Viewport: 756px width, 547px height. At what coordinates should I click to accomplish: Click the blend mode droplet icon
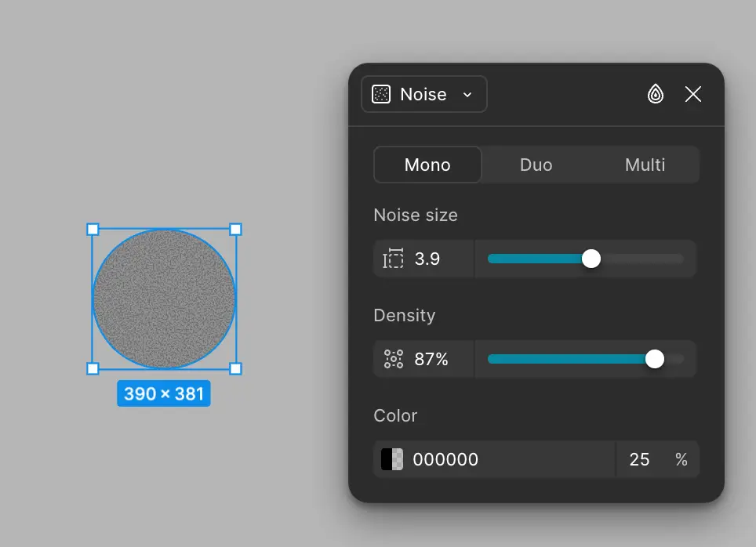point(656,94)
